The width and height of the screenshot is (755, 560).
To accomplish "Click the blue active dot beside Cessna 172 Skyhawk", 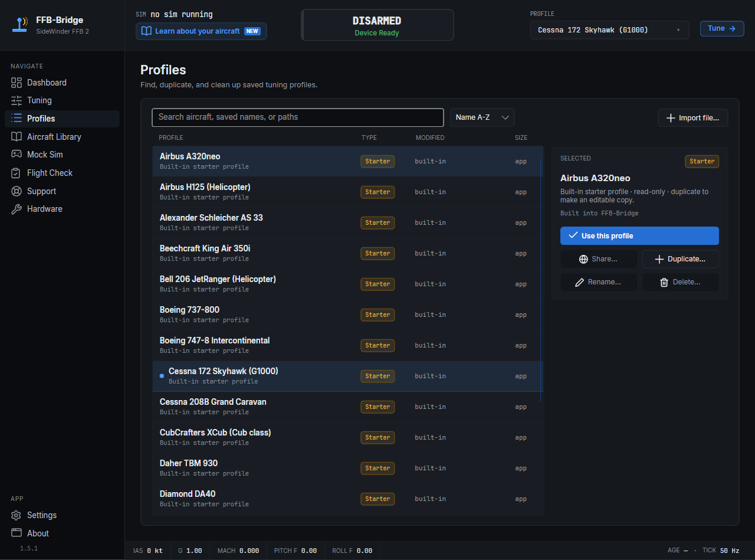I will click(162, 376).
